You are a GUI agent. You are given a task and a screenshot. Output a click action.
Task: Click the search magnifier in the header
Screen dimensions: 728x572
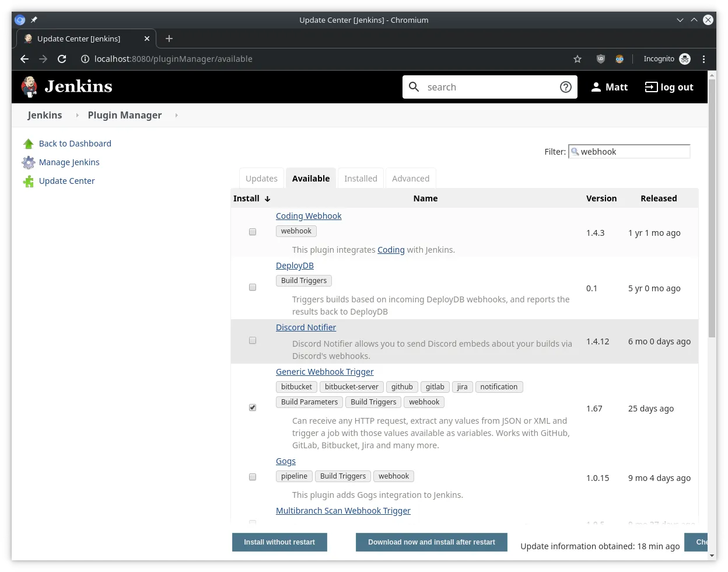tap(414, 86)
